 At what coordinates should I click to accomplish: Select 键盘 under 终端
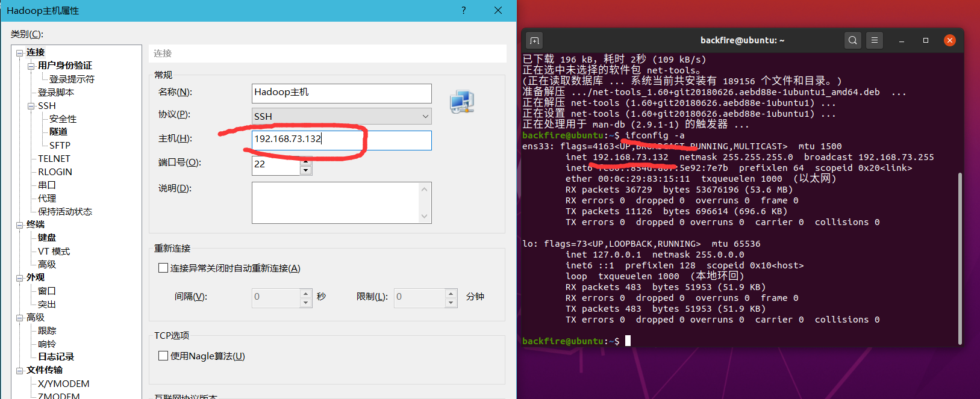click(x=47, y=238)
